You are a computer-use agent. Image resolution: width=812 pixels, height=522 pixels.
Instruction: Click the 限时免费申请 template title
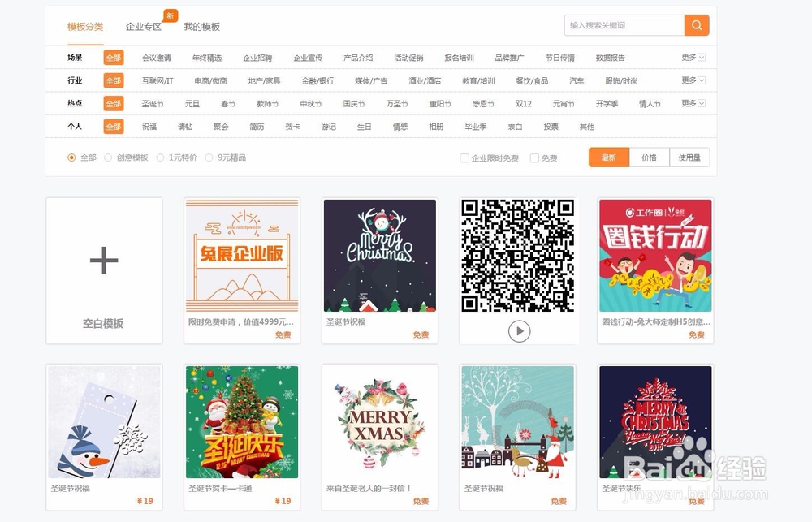pos(241,321)
